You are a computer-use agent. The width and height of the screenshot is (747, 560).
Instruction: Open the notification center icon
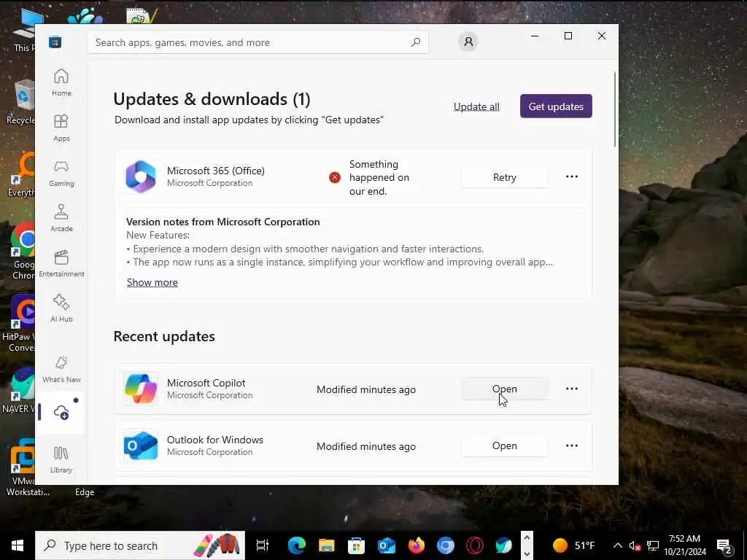pos(724,545)
